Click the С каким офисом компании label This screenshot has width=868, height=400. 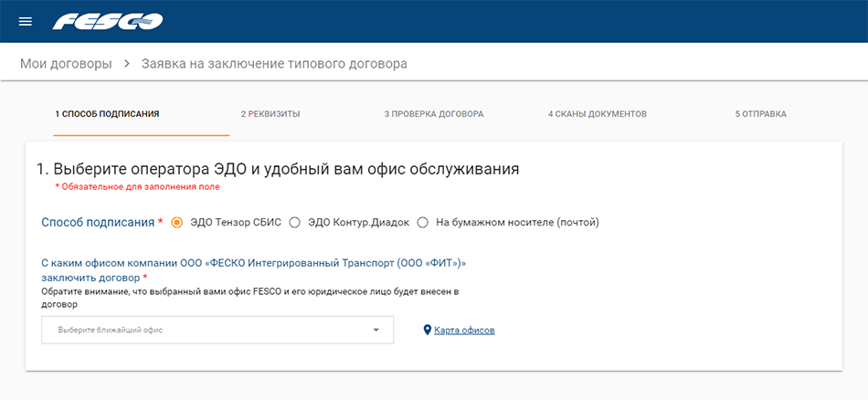(253, 270)
